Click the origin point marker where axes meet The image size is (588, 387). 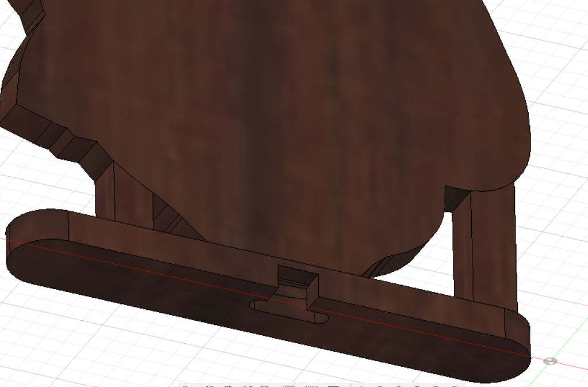[551, 361]
